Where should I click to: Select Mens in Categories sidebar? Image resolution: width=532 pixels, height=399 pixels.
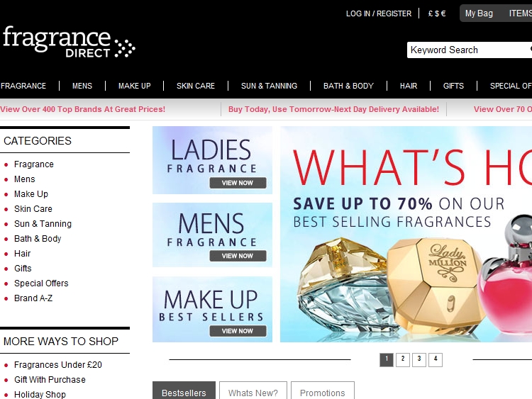(24, 179)
